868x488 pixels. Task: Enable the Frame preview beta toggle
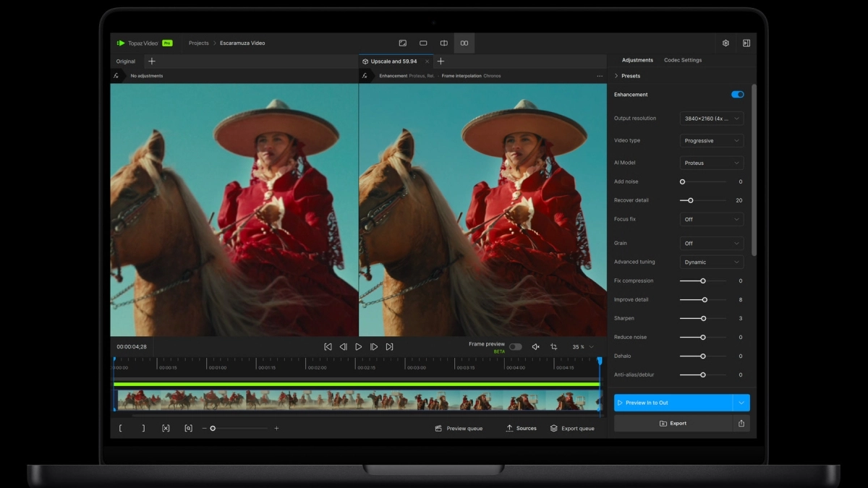coord(516,346)
